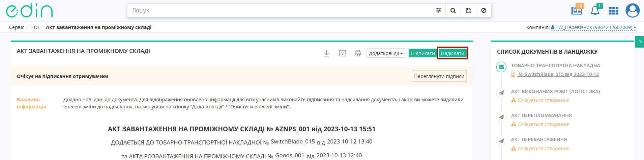Click the magnifier search icon
The image size is (644, 160).
pyautogui.click(x=453, y=10)
